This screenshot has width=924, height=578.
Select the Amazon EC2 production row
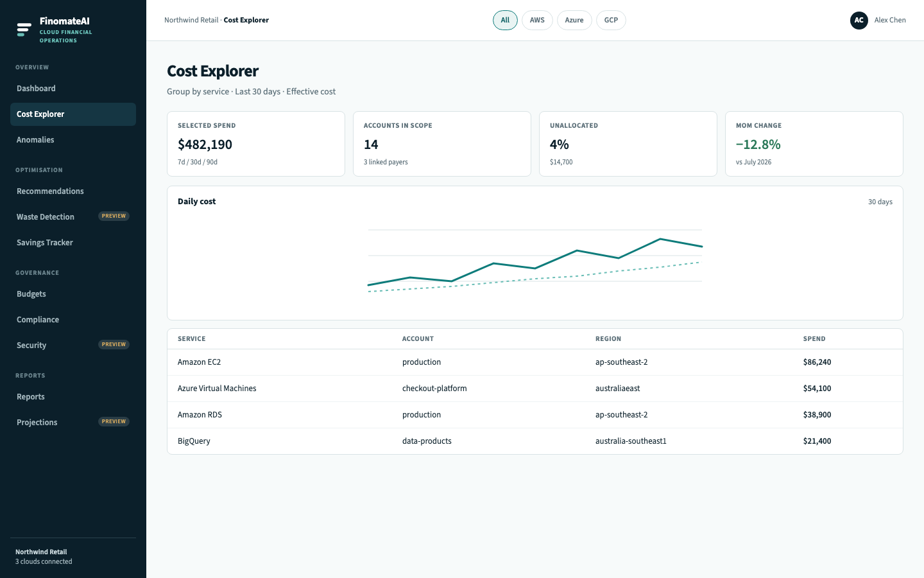[535, 362]
